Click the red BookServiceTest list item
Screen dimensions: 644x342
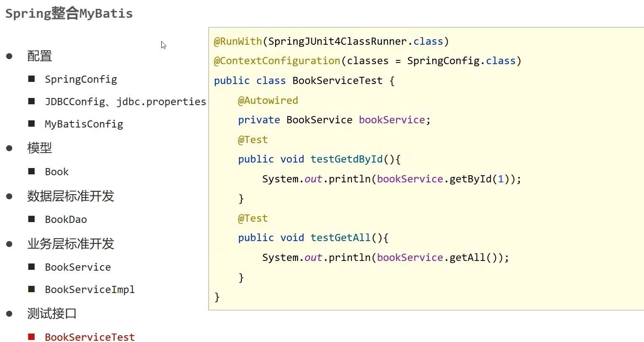(x=89, y=337)
